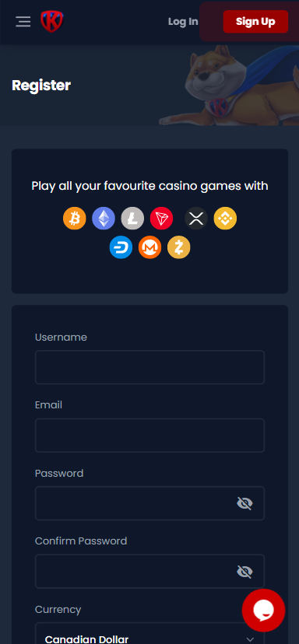Image resolution: width=299 pixels, height=644 pixels.
Task: Select the Bitcoin coin icon
Action: point(75,218)
